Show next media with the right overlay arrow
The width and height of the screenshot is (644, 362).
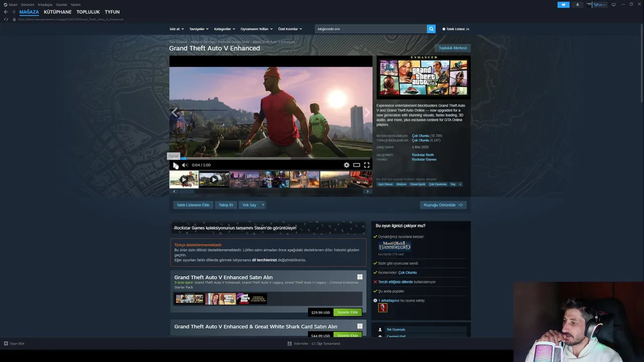pyautogui.click(x=367, y=113)
